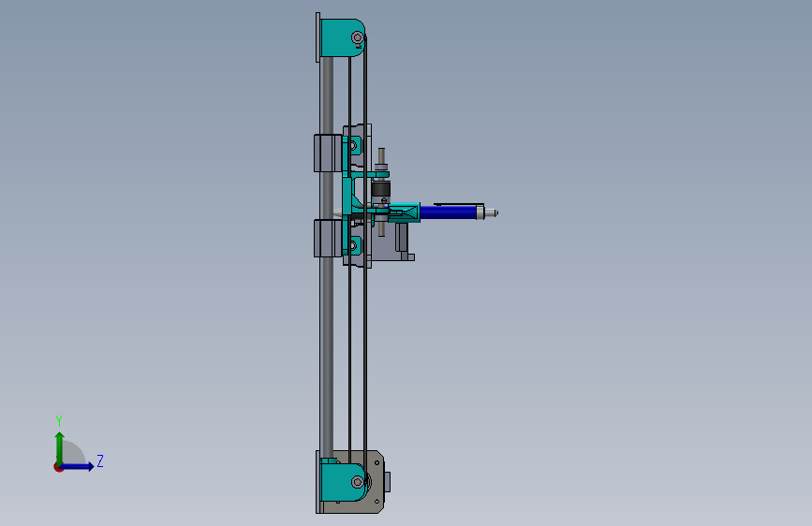This screenshot has width=812, height=526.
Task: Select the upper grey bearing block on the rod
Action: [328, 153]
